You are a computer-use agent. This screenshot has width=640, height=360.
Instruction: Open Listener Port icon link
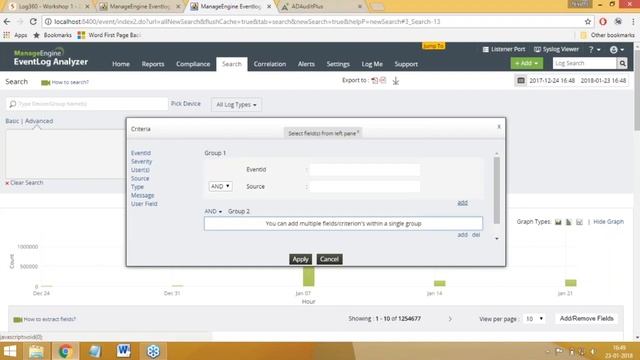point(504,49)
